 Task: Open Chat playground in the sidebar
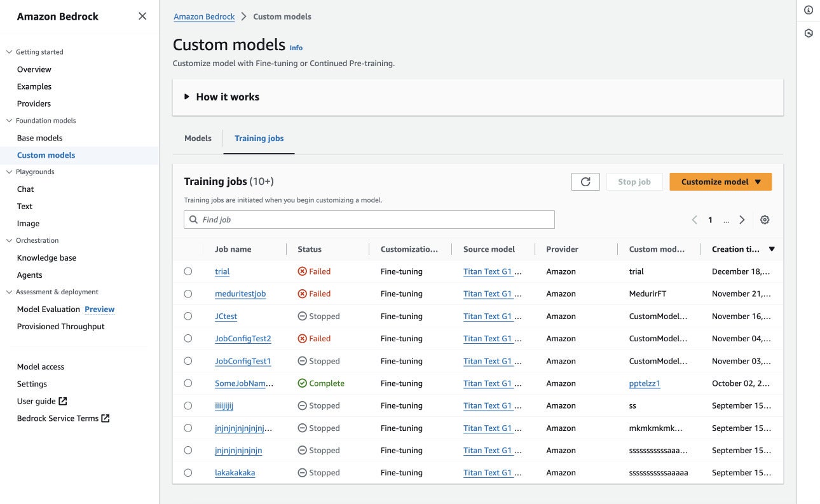(x=25, y=189)
